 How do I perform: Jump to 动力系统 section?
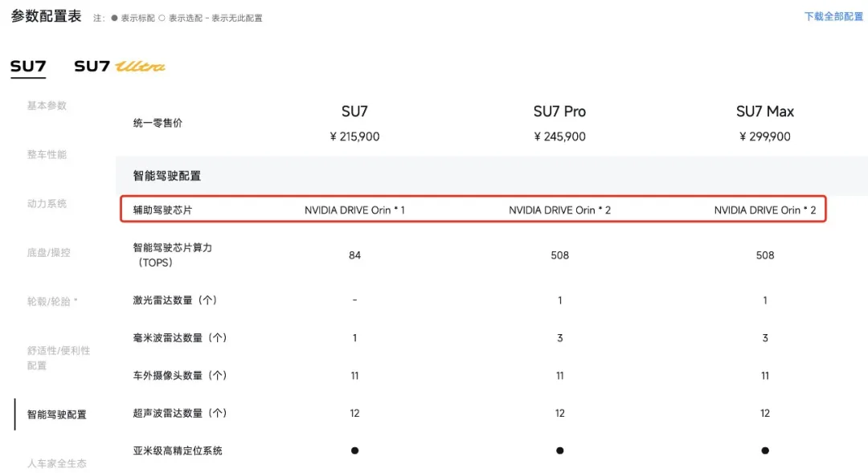tap(47, 203)
